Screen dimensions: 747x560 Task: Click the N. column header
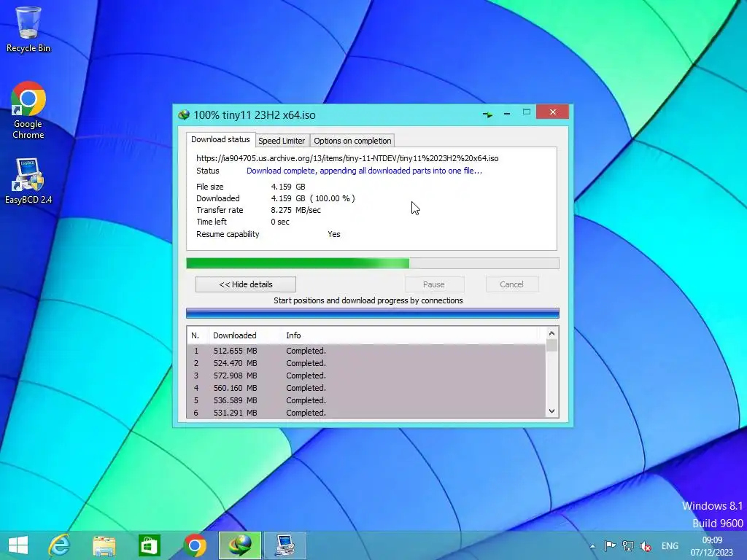pos(198,335)
